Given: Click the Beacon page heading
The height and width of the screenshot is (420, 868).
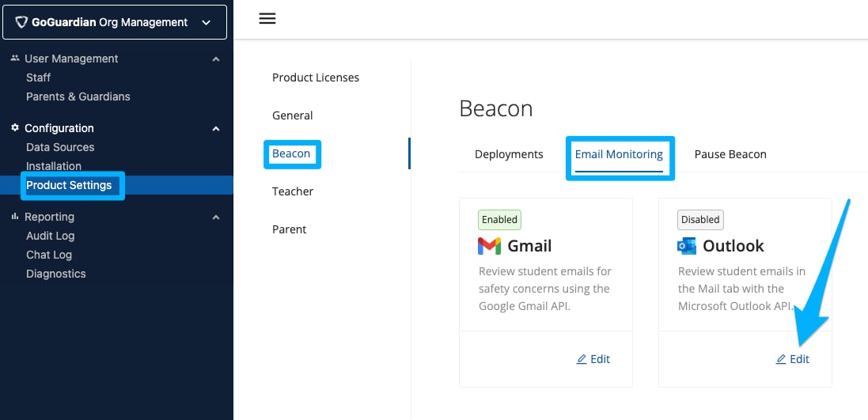Looking at the screenshot, I should (x=496, y=109).
